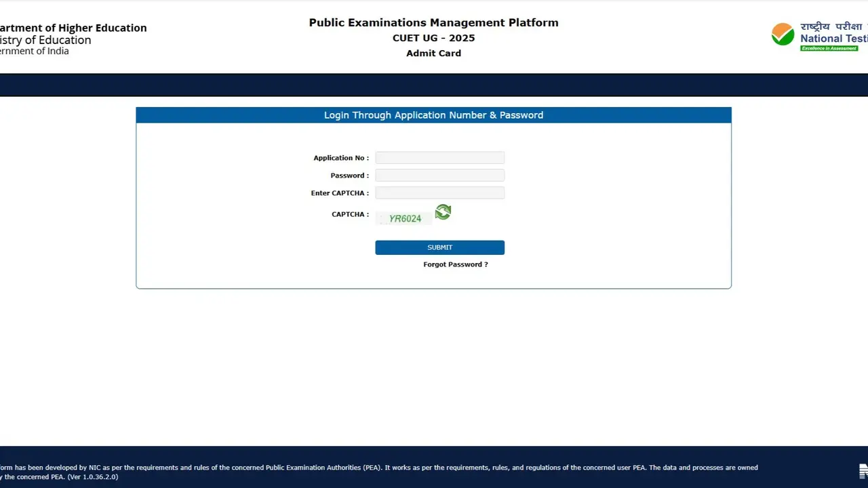Click the Public Examinations Management Platform heading
The height and width of the screenshot is (488, 868).
(433, 22)
